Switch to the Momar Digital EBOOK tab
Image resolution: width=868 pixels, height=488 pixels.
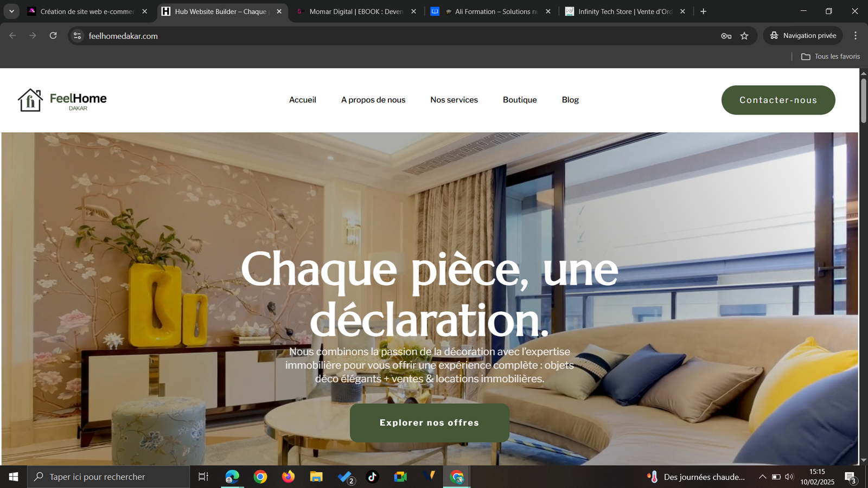point(355,11)
